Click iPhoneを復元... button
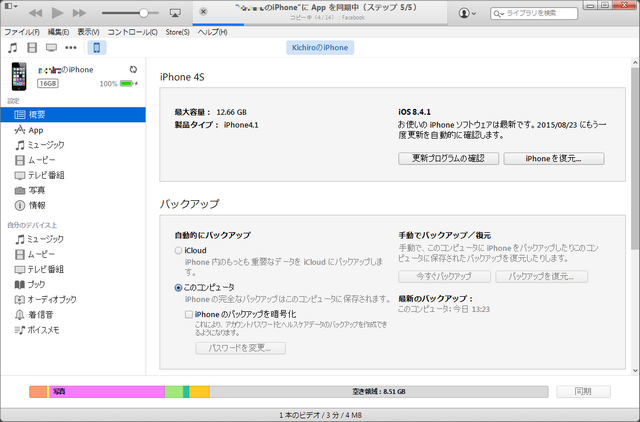 [554, 158]
